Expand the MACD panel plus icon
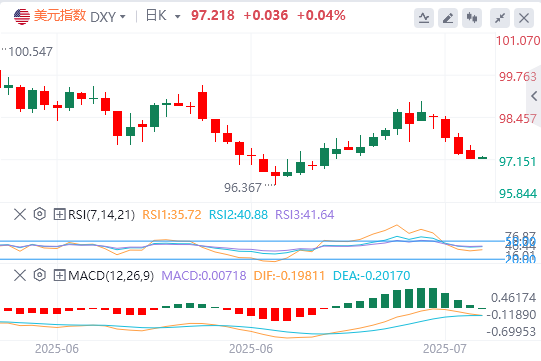The width and height of the screenshot is (541, 361). (x=59, y=275)
